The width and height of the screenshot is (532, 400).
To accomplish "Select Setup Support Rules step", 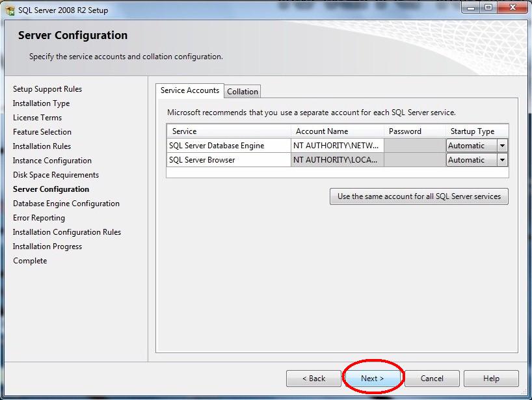I will [47, 89].
